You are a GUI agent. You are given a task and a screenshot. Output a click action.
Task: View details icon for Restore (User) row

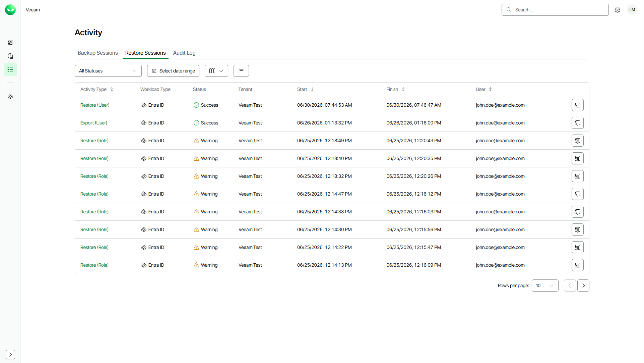coord(577,105)
